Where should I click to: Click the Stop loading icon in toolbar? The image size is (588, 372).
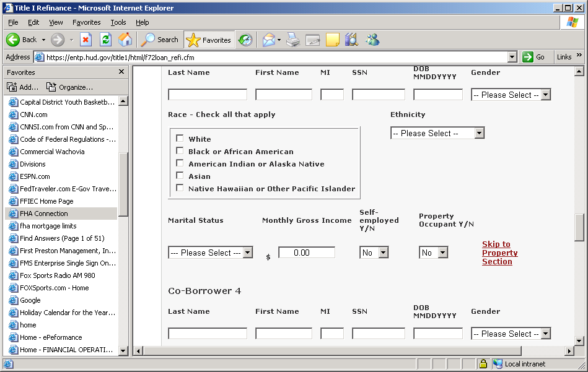(x=86, y=40)
